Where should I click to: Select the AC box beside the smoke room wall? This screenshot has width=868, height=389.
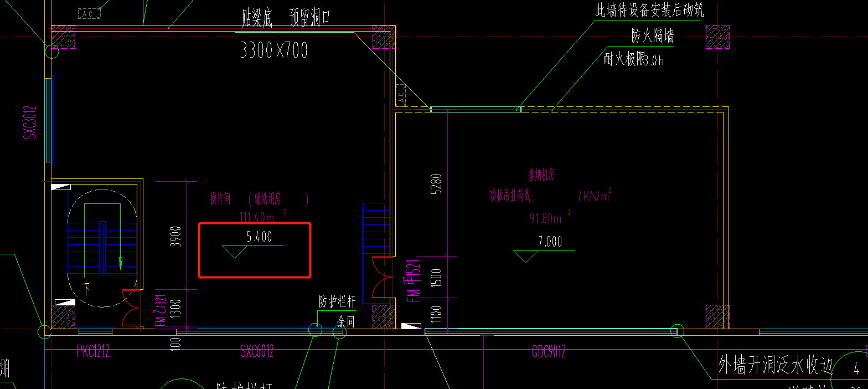pos(401,95)
